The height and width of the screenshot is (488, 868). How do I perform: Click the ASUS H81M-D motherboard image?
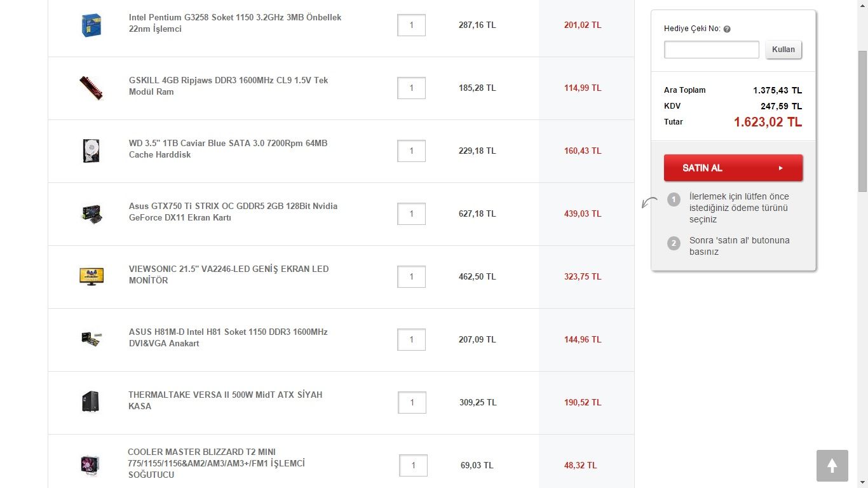point(92,339)
